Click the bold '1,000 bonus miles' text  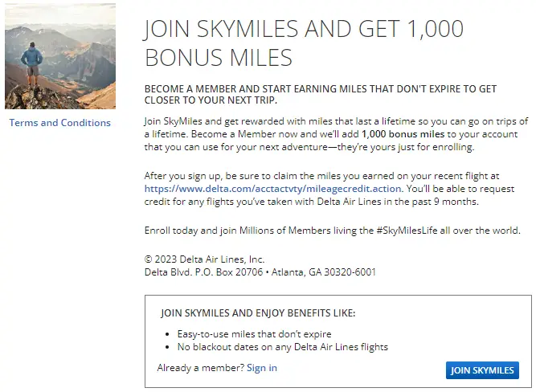point(403,134)
